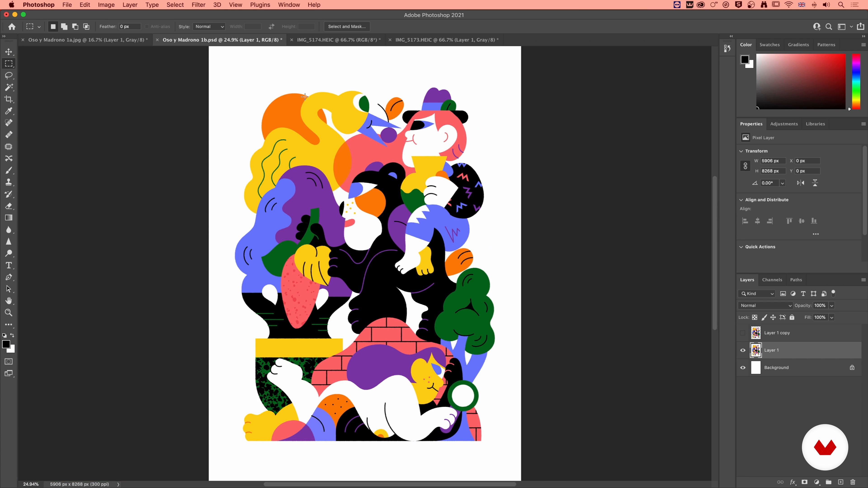Hide Layer 1 visibility
This screenshot has width=868, height=488.
(x=743, y=350)
